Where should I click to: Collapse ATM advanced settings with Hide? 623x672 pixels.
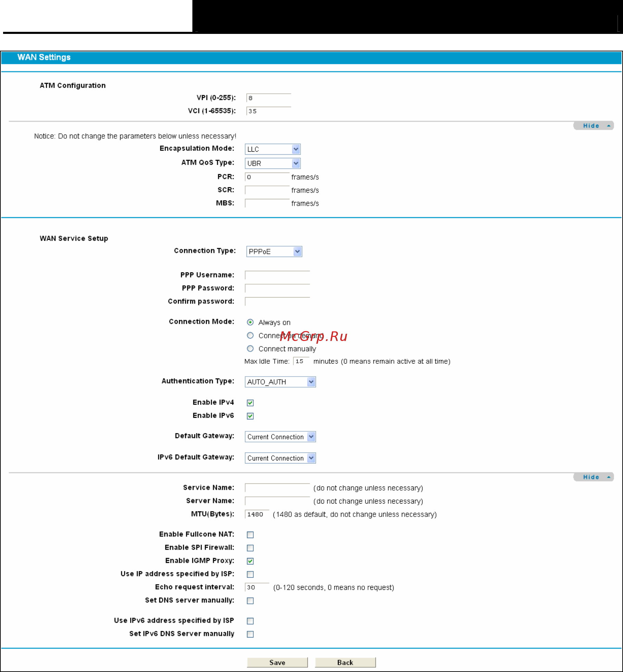click(x=594, y=126)
